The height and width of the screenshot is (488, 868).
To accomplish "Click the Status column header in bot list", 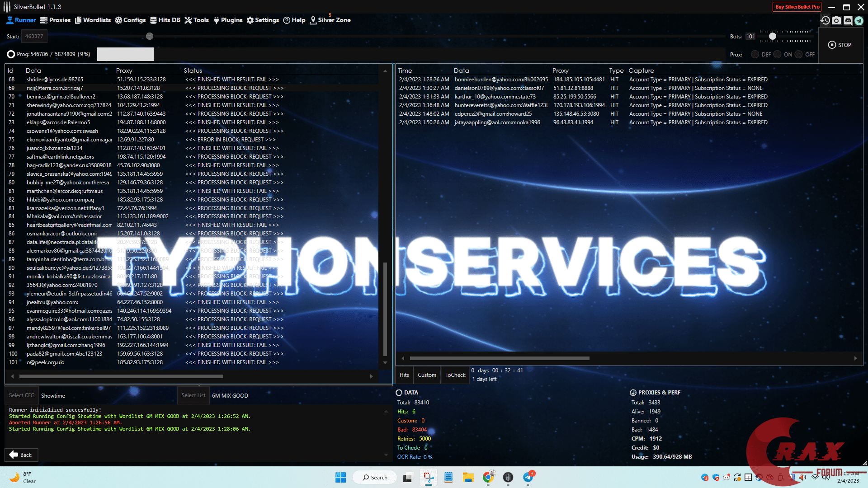I will click(193, 70).
